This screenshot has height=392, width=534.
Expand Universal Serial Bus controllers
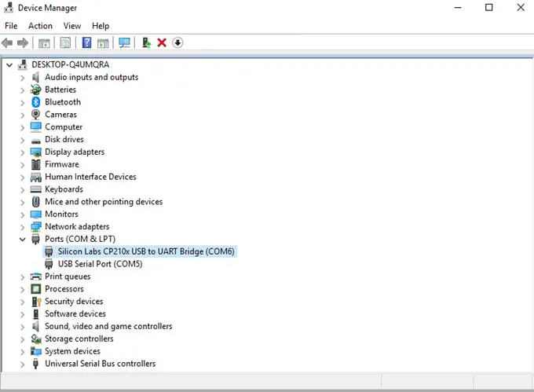click(x=23, y=364)
